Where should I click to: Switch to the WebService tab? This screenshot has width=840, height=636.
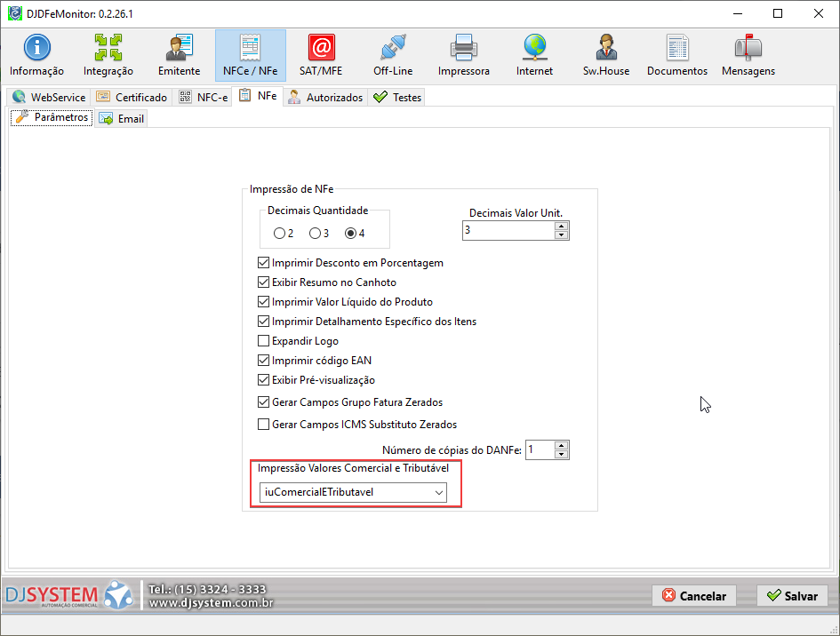pyautogui.click(x=50, y=98)
